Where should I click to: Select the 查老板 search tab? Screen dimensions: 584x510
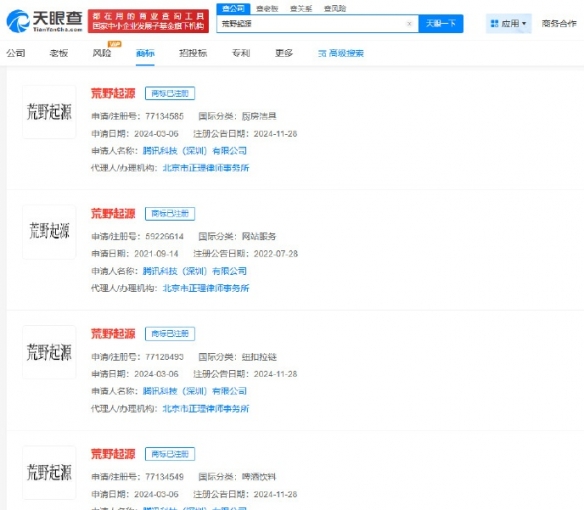tap(267, 9)
